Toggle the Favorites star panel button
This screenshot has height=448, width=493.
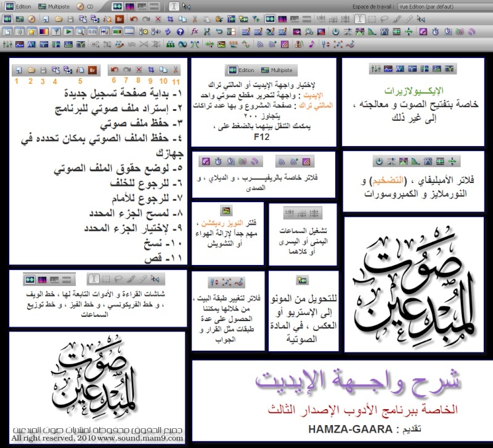32,32
